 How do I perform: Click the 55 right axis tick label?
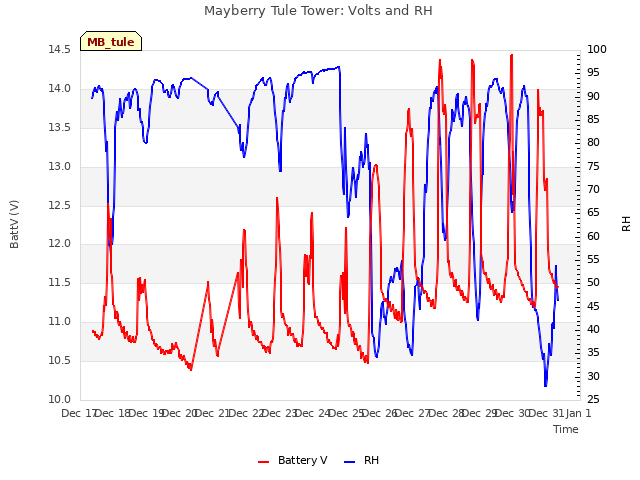click(x=593, y=260)
